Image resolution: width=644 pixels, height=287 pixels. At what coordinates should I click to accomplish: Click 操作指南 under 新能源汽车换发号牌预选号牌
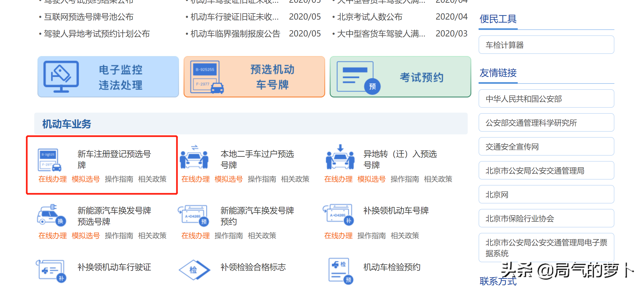click(119, 236)
